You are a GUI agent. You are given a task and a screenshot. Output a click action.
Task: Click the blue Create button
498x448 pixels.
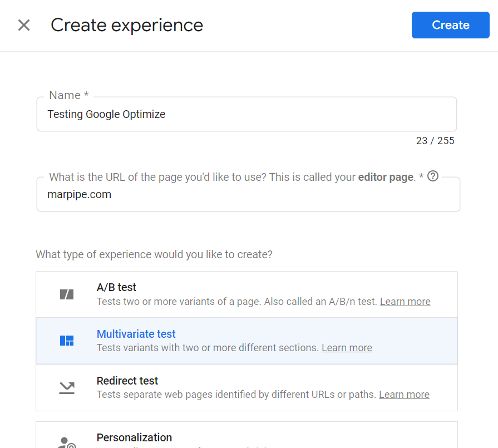tap(450, 24)
